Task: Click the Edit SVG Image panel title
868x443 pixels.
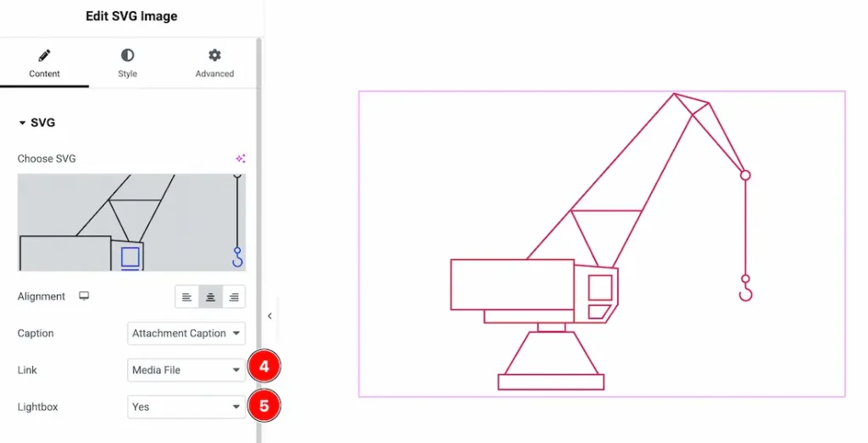Action: click(131, 16)
